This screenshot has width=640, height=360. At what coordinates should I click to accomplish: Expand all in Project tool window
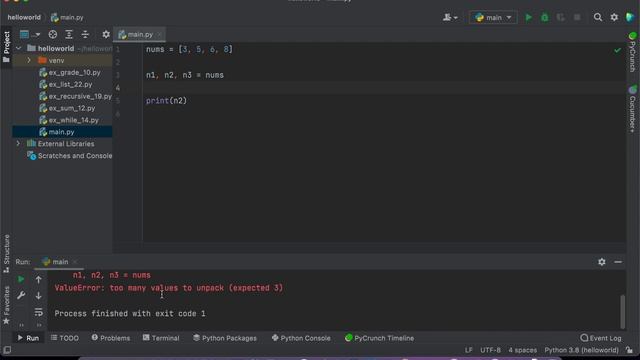(x=69, y=35)
